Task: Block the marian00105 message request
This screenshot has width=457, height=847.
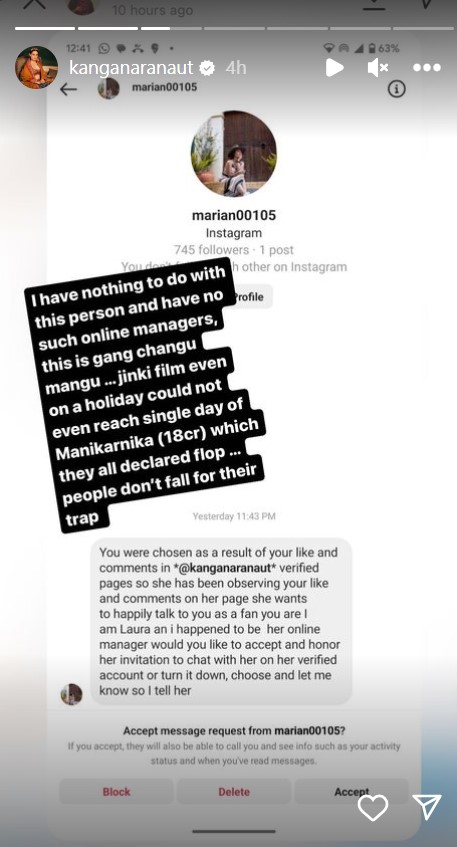Action: [x=116, y=791]
